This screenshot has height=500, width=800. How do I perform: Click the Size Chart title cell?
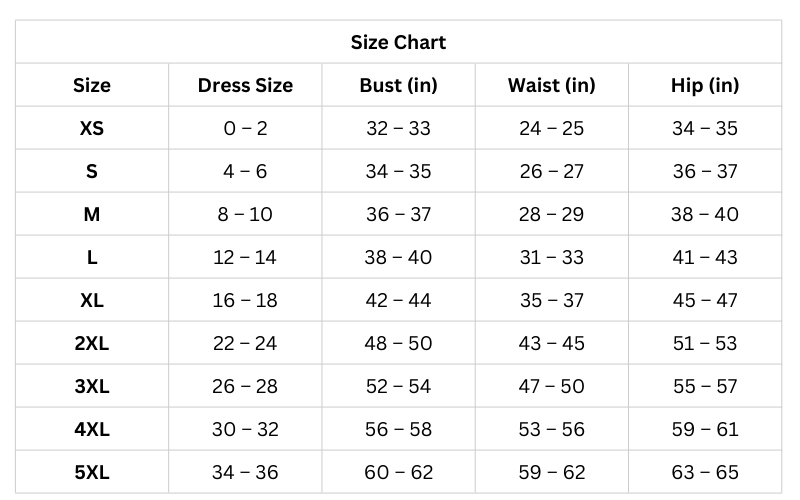(x=398, y=42)
